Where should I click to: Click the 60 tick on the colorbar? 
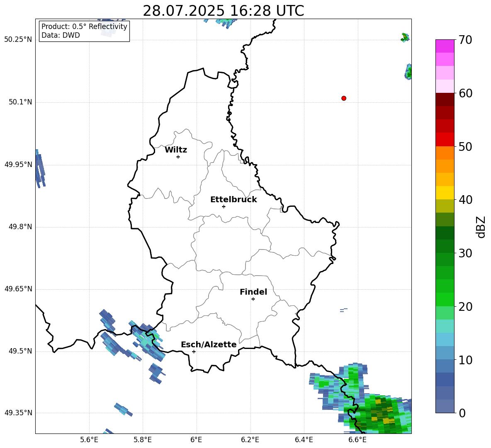click(x=465, y=93)
